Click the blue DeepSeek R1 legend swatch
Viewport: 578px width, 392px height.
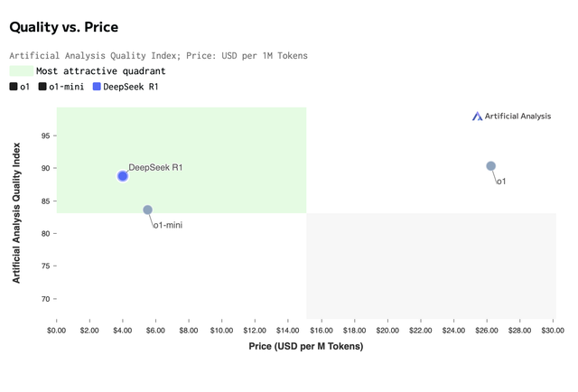pyautogui.click(x=98, y=87)
